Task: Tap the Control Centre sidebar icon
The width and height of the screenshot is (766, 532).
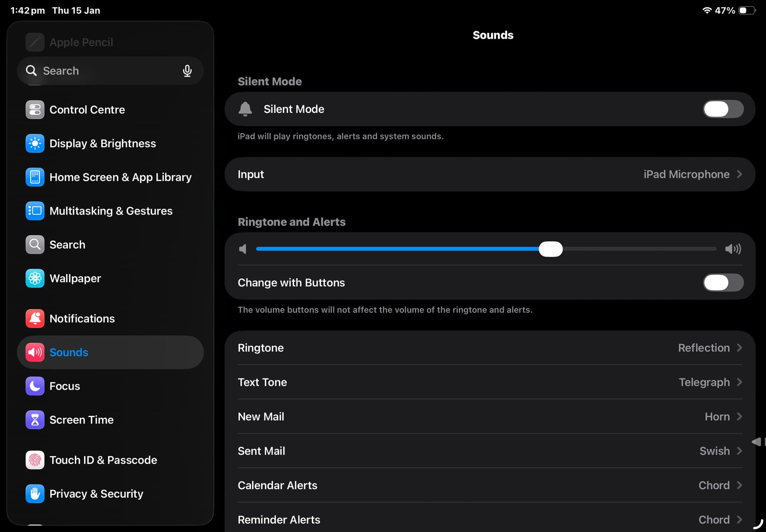Action: pos(35,110)
